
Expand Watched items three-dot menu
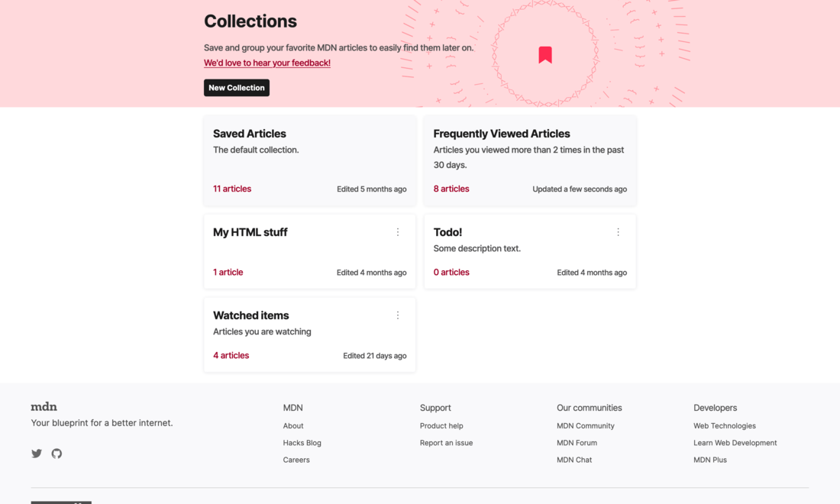(398, 315)
